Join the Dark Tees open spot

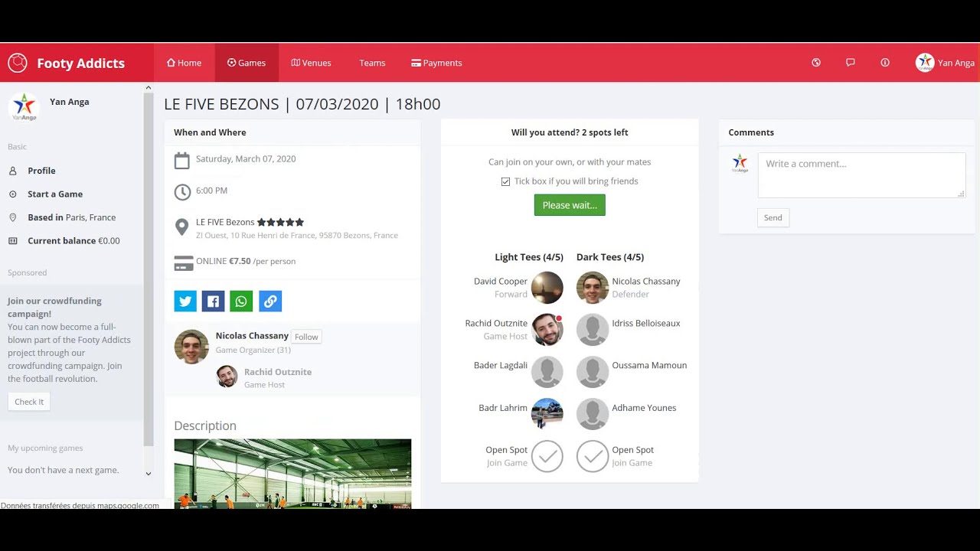click(x=592, y=456)
